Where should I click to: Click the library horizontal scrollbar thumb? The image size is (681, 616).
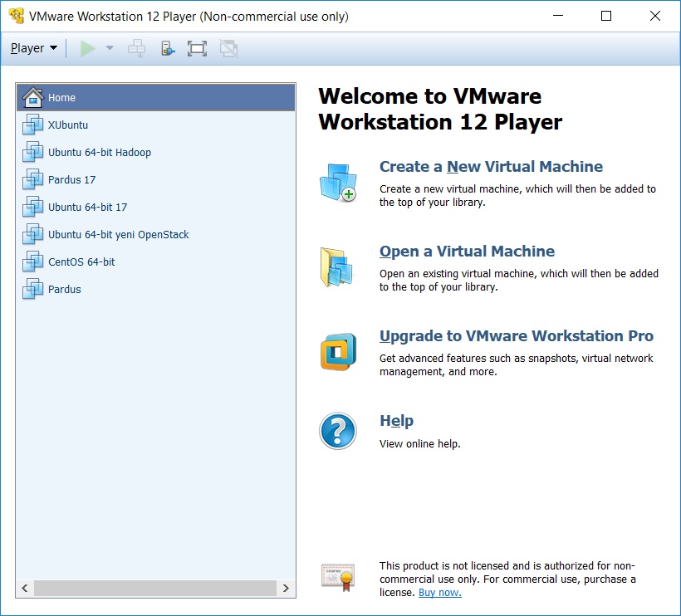[155, 589]
